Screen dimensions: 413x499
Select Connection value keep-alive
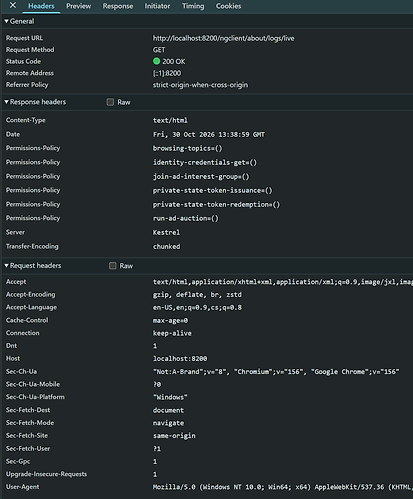pyautogui.click(x=172, y=333)
